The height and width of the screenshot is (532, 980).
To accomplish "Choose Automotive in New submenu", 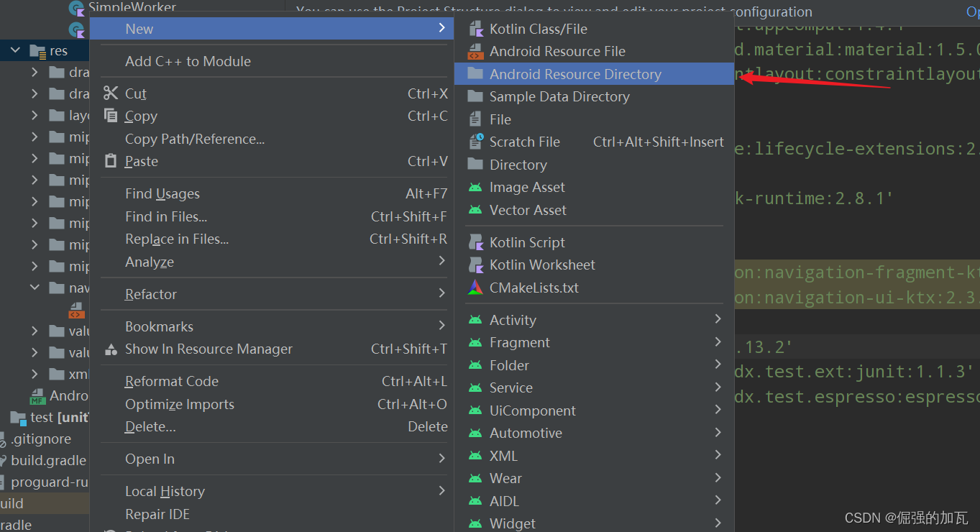I will coord(595,433).
